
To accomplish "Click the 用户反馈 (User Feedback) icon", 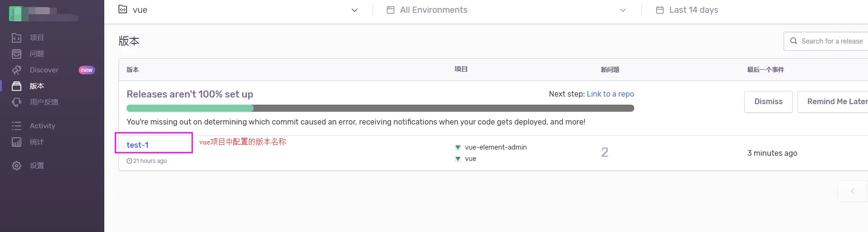I will [17, 102].
